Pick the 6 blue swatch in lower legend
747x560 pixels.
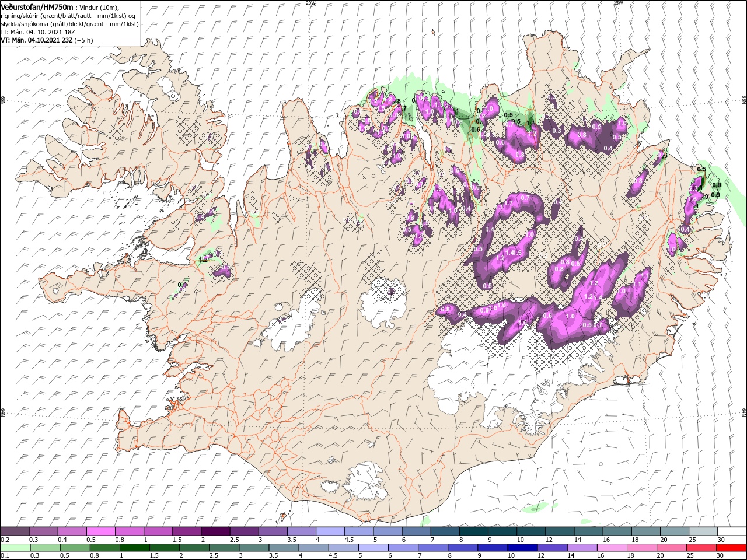pos(403,548)
